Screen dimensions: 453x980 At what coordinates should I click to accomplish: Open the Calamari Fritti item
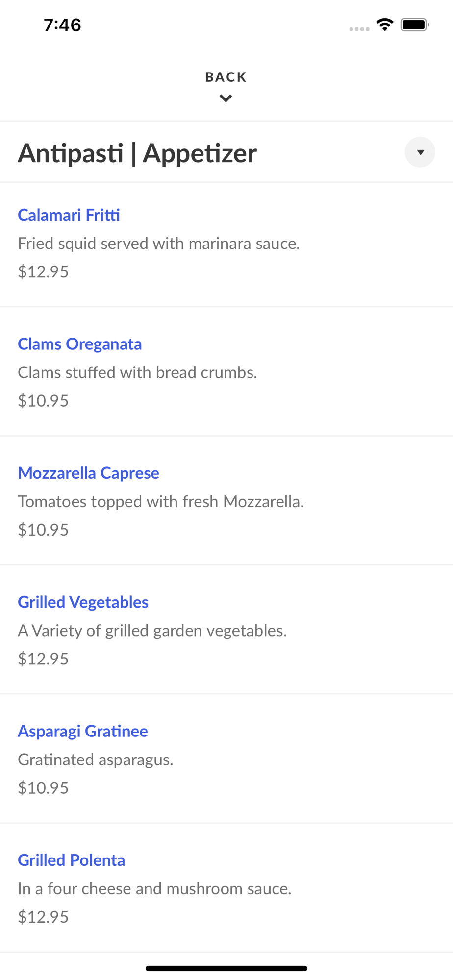coord(69,215)
